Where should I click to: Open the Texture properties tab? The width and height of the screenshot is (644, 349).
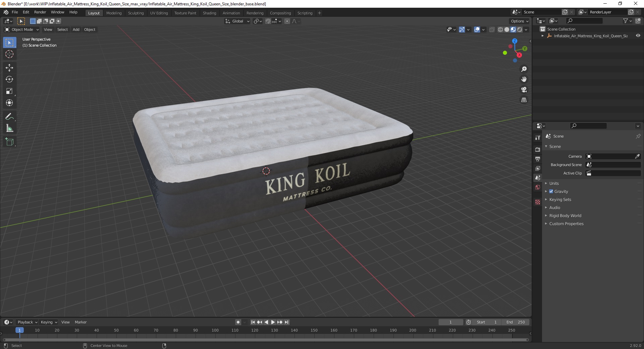(x=538, y=202)
